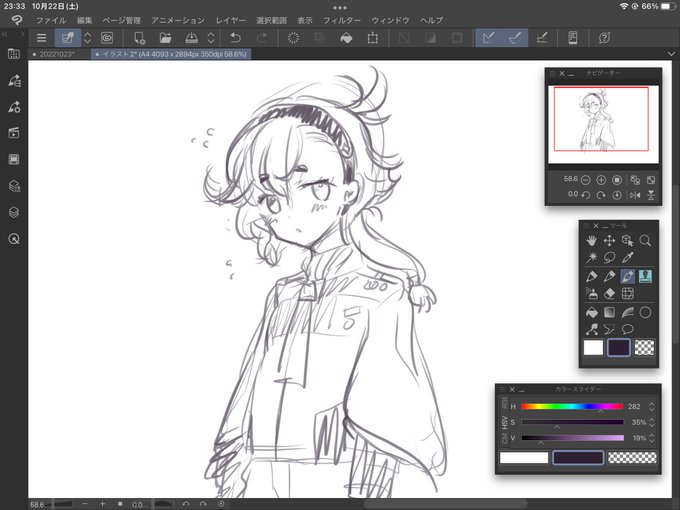680x510 pixels.
Task: Select the Figure circle tool
Action: (645, 312)
